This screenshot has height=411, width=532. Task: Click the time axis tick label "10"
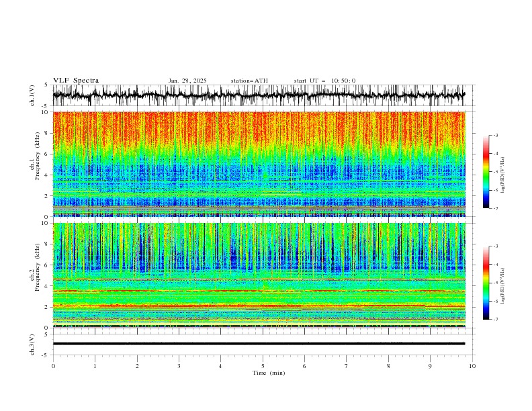point(472,366)
